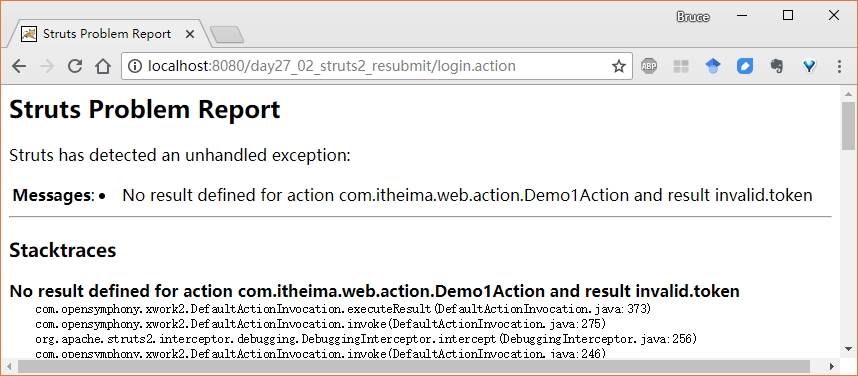
Task: Click the forward navigation arrow
Action: pyautogui.click(x=47, y=66)
